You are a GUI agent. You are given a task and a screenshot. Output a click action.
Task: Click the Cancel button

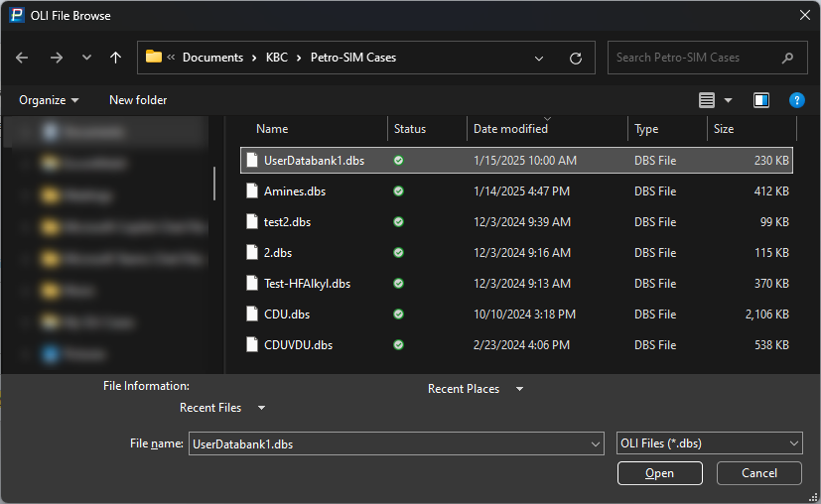[x=758, y=473]
